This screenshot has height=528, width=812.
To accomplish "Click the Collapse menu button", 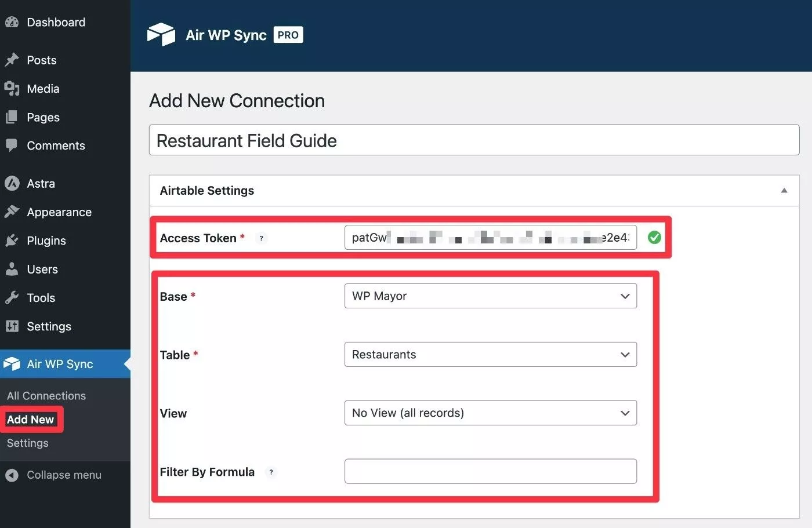I will point(65,475).
